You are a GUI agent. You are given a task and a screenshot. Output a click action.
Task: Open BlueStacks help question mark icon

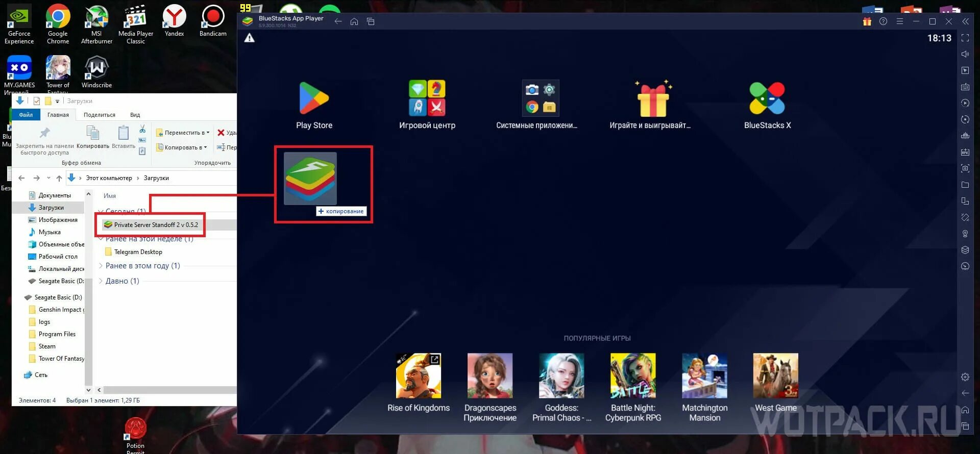883,21
